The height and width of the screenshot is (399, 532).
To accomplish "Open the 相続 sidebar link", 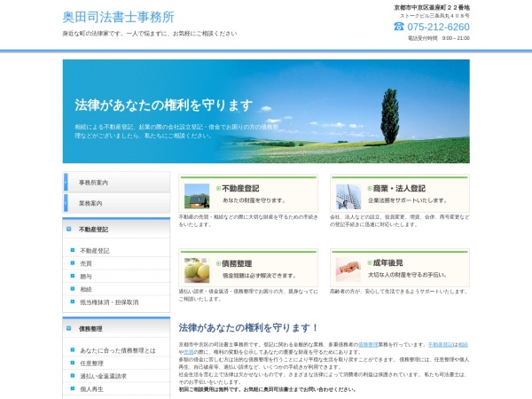I will point(86,289).
